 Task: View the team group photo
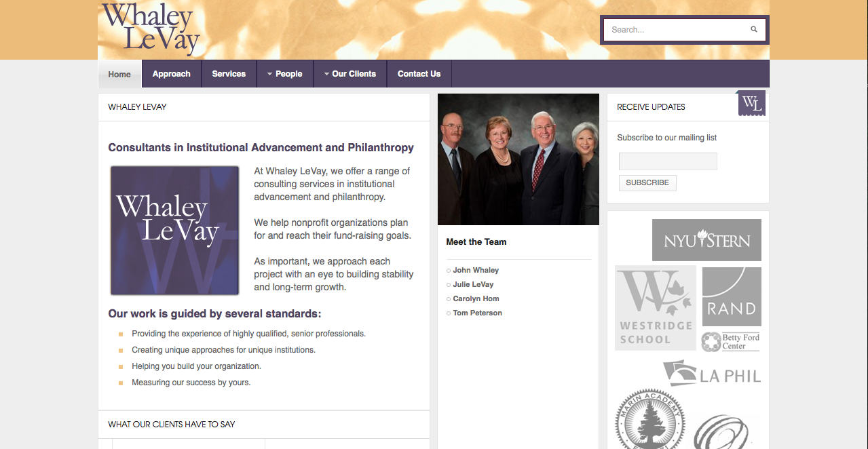(x=518, y=159)
